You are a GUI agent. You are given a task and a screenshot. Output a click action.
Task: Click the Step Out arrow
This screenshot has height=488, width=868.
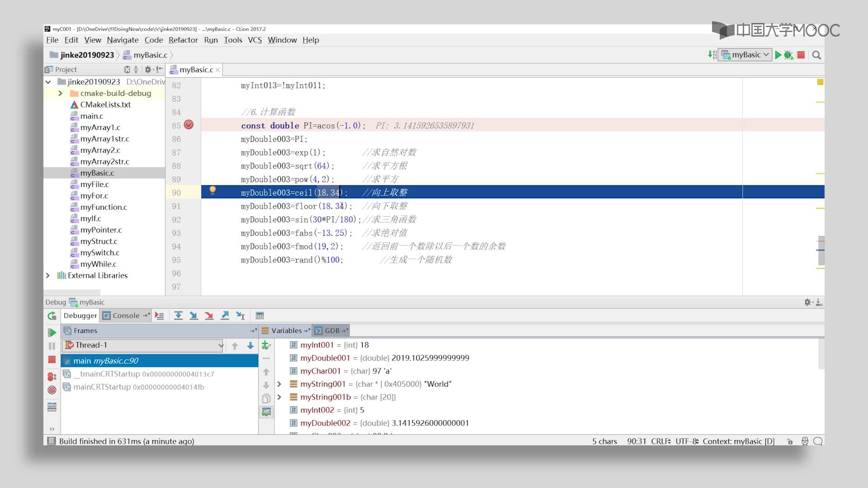225,316
